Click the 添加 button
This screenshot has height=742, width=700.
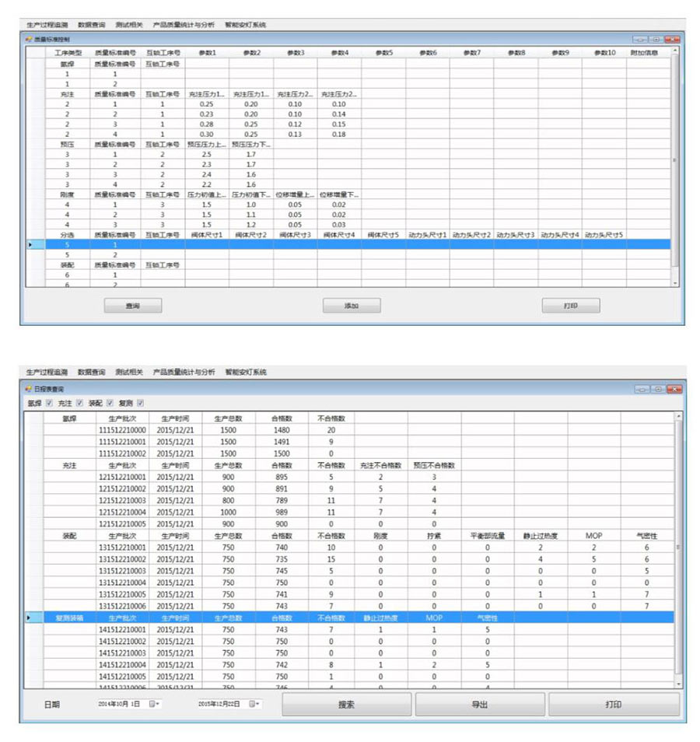[x=352, y=306]
